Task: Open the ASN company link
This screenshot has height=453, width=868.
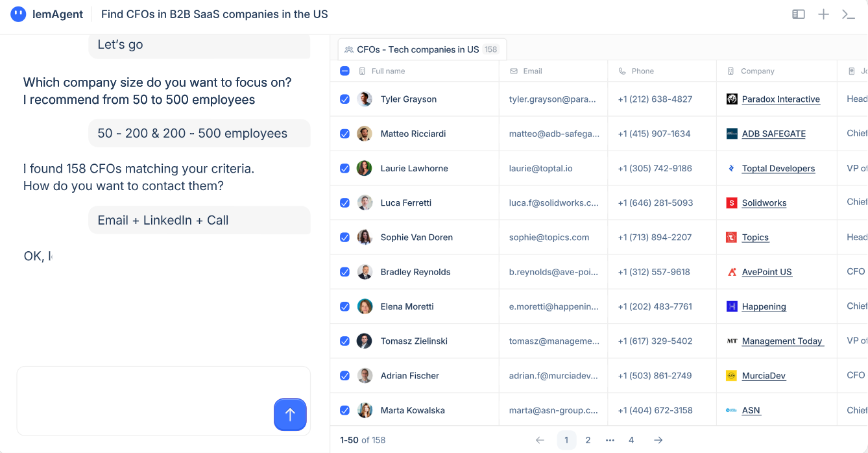Action: pyautogui.click(x=751, y=410)
